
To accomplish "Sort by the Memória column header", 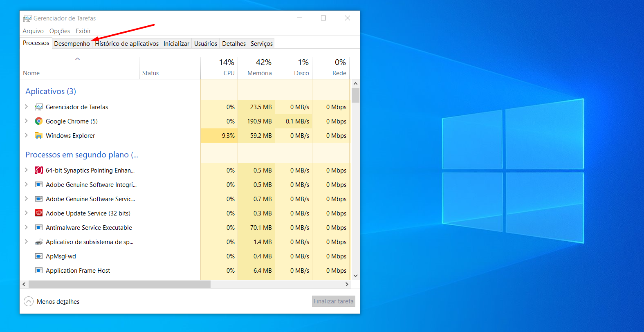I will (x=256, y=68).
